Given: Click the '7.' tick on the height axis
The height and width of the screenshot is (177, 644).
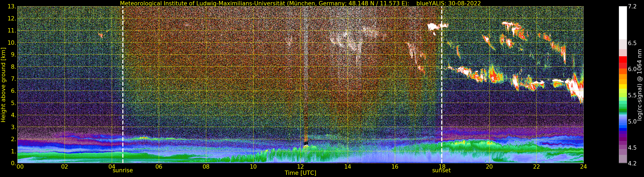Looking at the screenshot, I should [x=13, y=79].
